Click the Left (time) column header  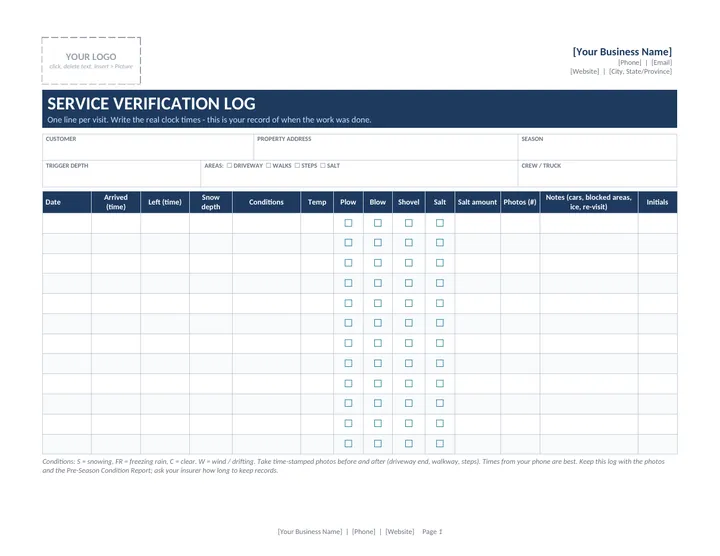(165, 202)
